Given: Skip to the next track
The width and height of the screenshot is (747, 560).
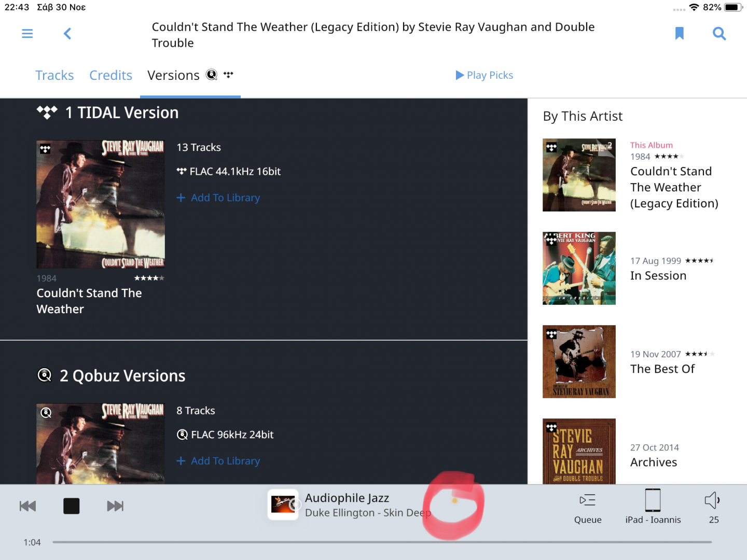Looking at the screenshot, I should pyautogui.click(x=115, y=506).
